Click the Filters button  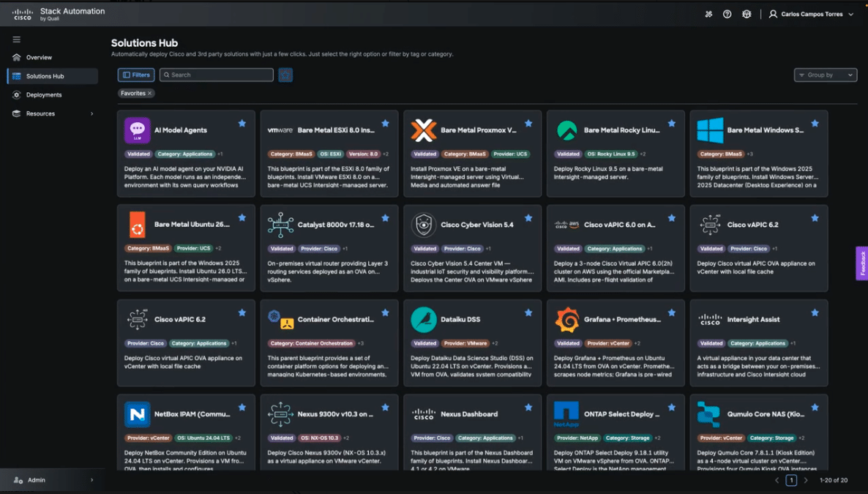coord(136,75)
